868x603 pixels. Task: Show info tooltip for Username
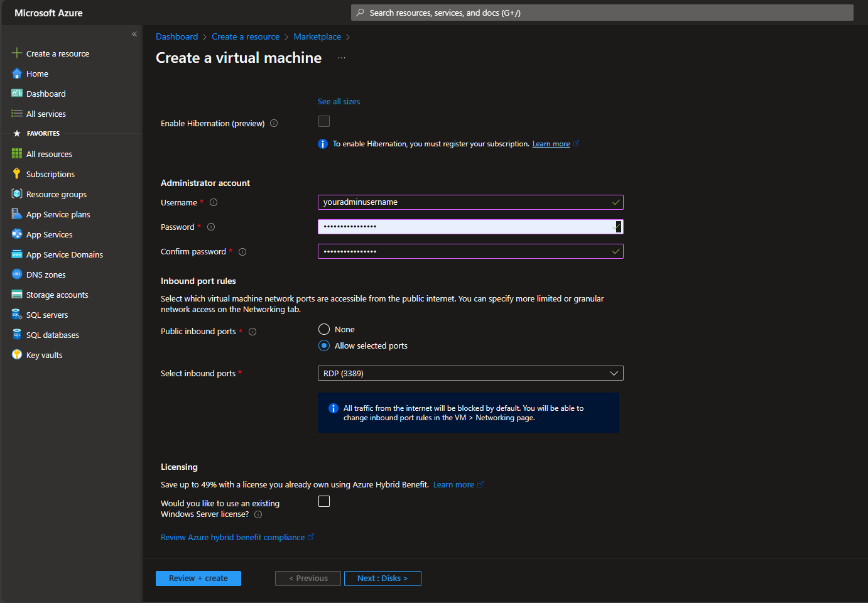(x=214, y=202)
